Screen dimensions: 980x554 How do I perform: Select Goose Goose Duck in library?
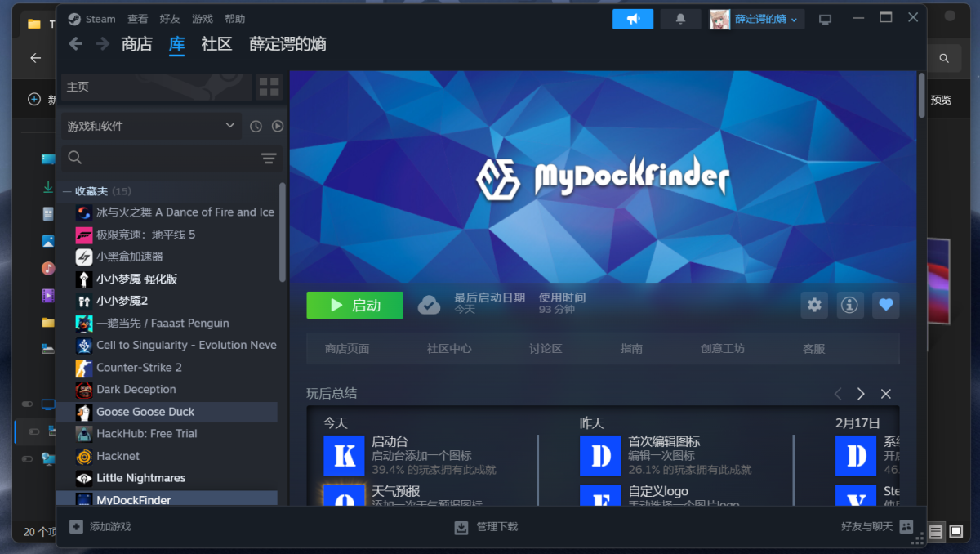[145, 412]
